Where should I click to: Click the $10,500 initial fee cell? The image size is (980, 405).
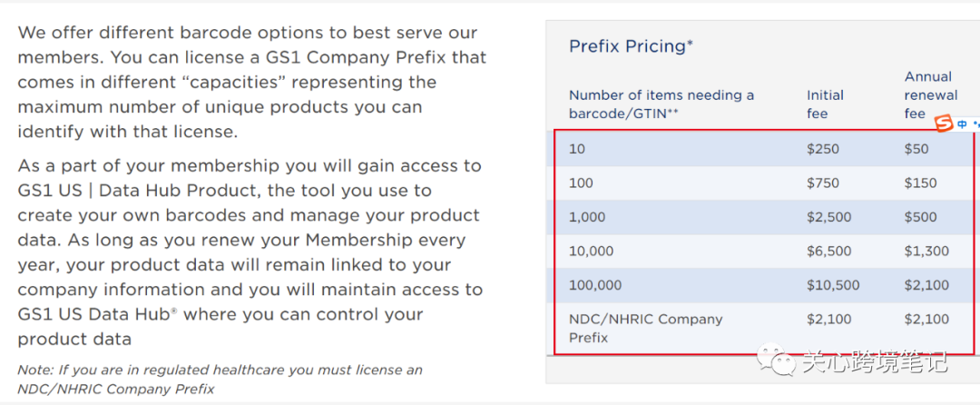[x=832, y=286]
